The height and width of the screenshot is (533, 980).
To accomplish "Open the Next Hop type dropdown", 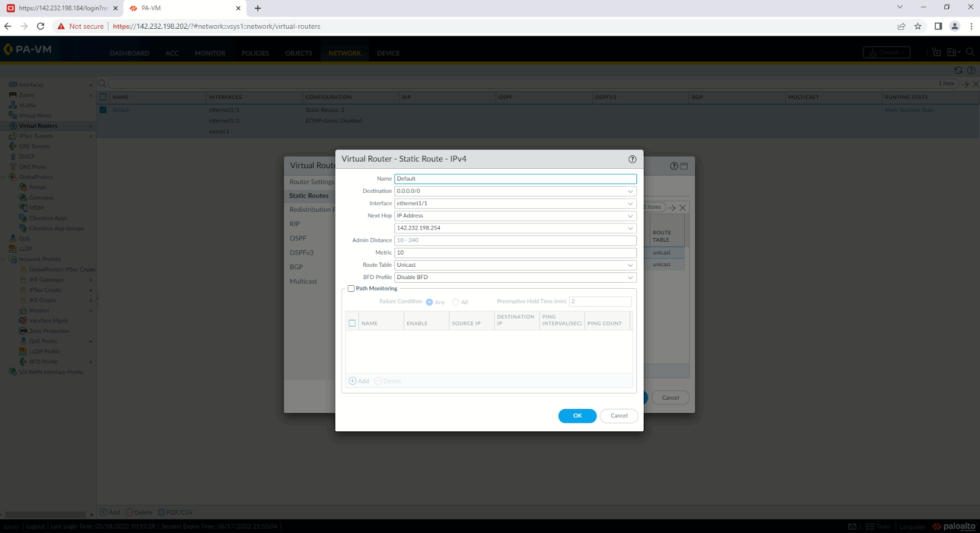I will [x=630, y=216].
